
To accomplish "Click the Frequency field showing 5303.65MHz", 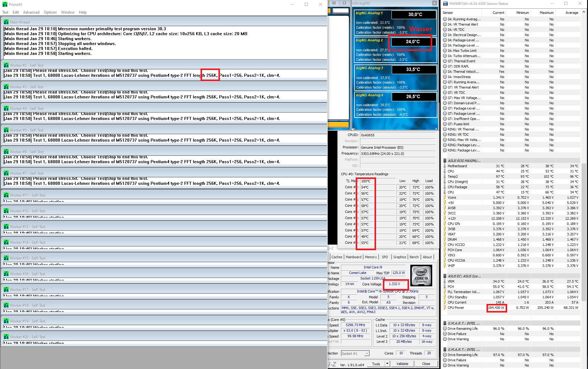I will (x=398, y=154).
